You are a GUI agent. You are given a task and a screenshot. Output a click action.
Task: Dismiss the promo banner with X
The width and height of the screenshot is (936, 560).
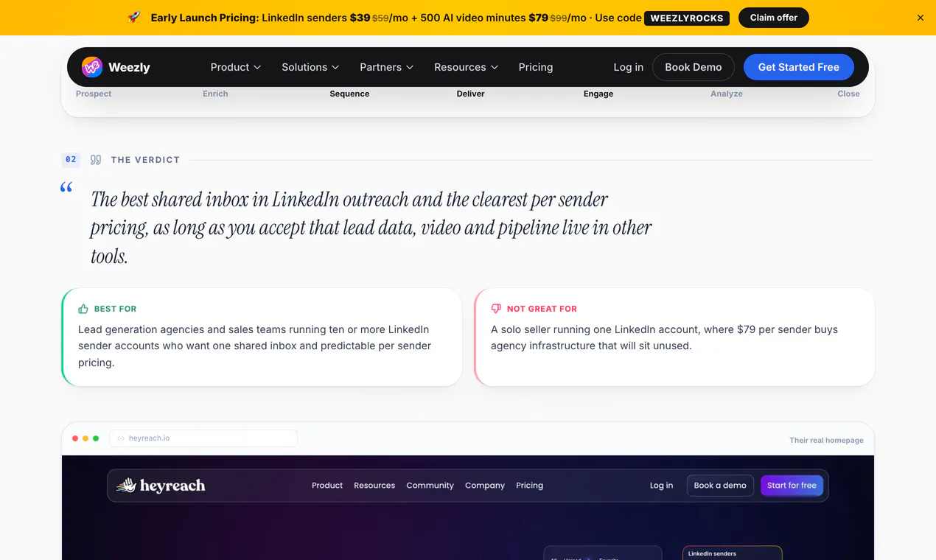[921, 18]
